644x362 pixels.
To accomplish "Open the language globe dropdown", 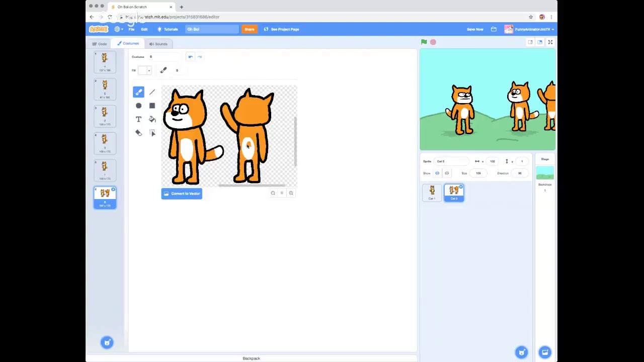I will pyautogui.click(x=119, y=29).
